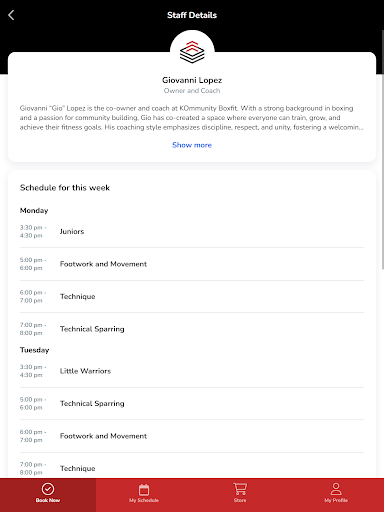Open Monday Footwork and Movement class
This screenshot has height=512, width=384.
[192, 264]
